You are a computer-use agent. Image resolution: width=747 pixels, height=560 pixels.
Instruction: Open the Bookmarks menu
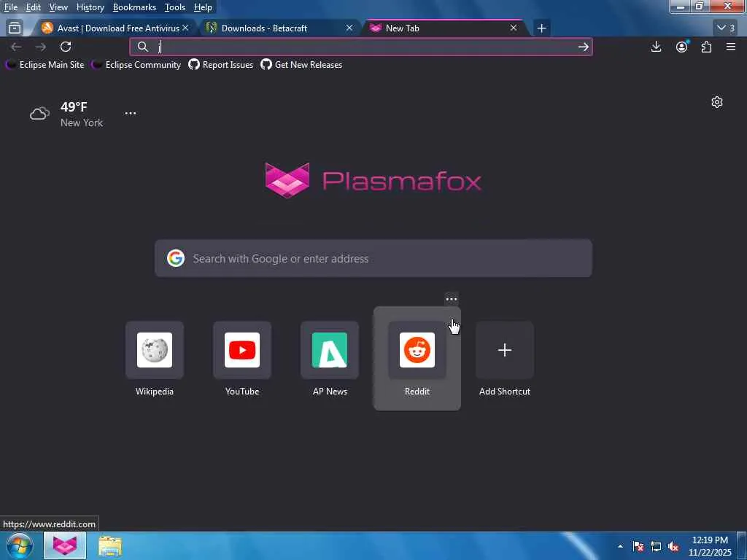pyautogui.click(x=134, y=7)
